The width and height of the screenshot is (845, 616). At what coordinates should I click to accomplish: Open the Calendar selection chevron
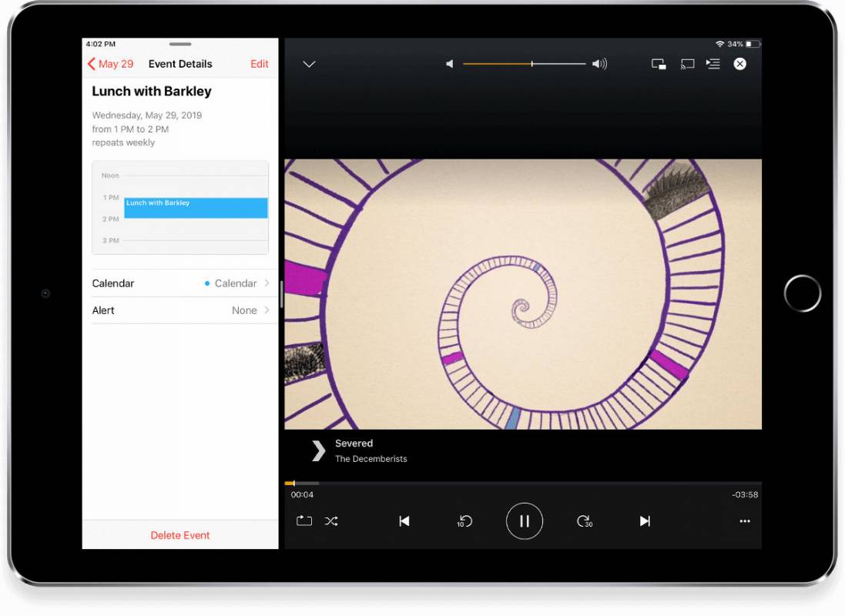[267, 283]
